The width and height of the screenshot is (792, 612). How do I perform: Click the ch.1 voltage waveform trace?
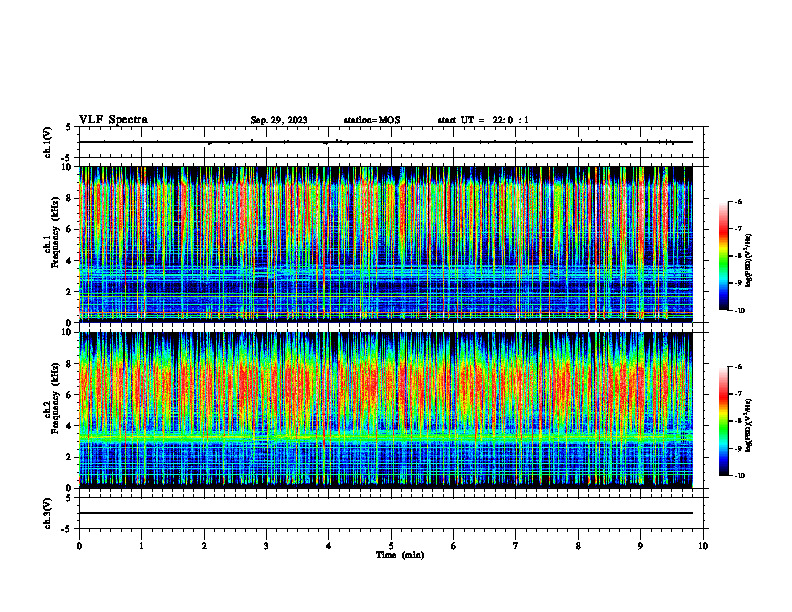[386, 142]
